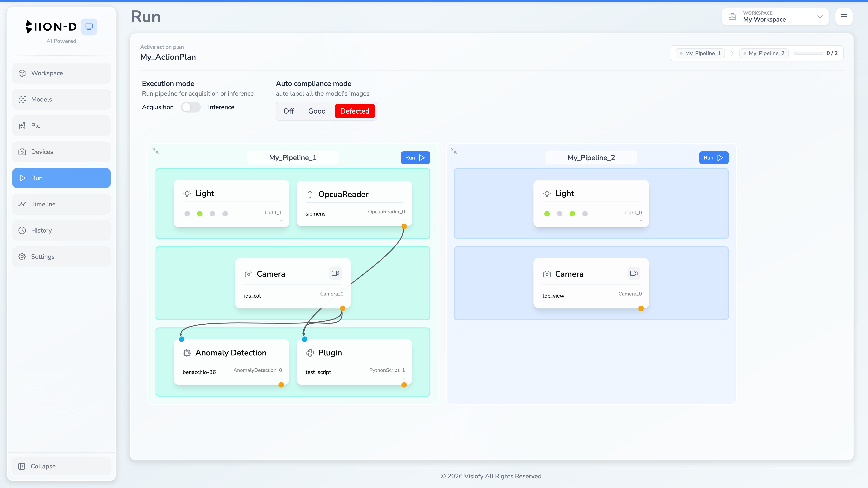Viewport: 868px width, 488px height.
Task: Toggle the first green dot on Light_0
Action: point(547,214)
